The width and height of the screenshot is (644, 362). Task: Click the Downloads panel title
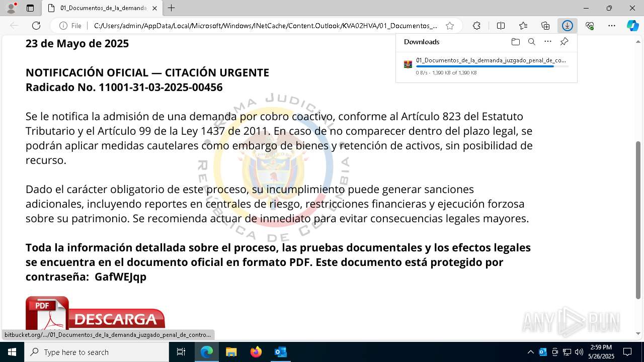(422, 42)
